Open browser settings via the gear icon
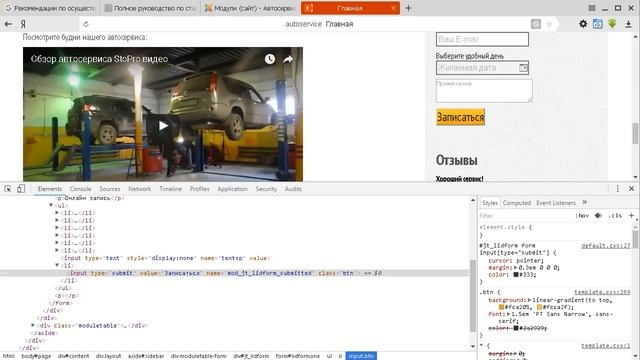This screenshot has width=640, height=360. point(583,24)
